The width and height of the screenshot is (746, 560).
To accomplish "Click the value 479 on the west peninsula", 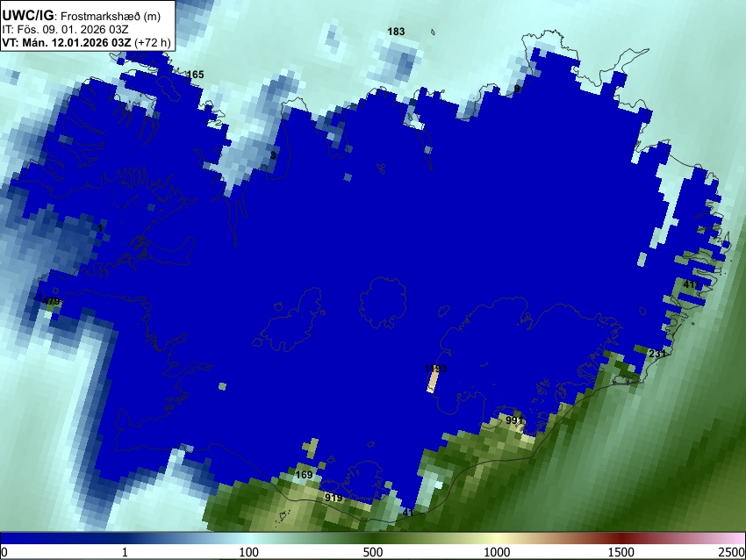I will (51, 301).
